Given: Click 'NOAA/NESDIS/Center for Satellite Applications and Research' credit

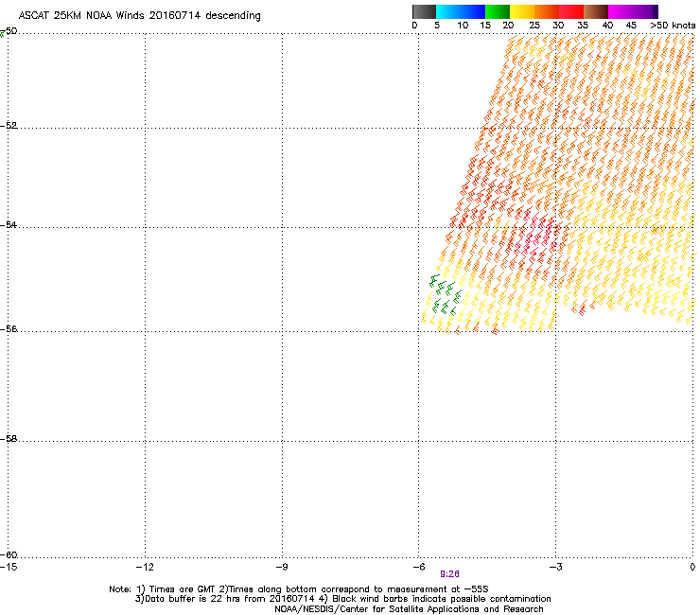Looking at the screenshot, I should click(x=409, y=609).
